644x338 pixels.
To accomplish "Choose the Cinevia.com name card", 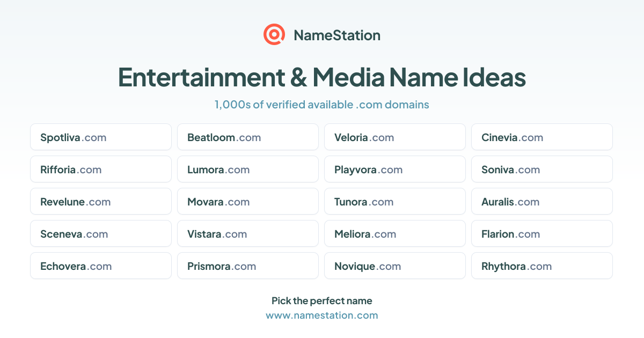I will click(x=542, y=137).
